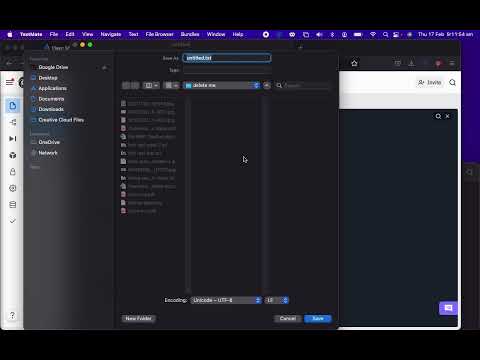The width and height of the screenshot is (480, 360).
Task: Open the 'delete me' folder location dropdown
Action: 222,85
